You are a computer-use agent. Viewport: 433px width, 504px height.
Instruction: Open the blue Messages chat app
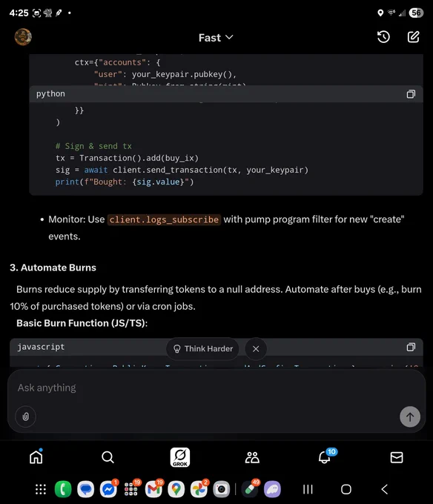tap(85, 489)
